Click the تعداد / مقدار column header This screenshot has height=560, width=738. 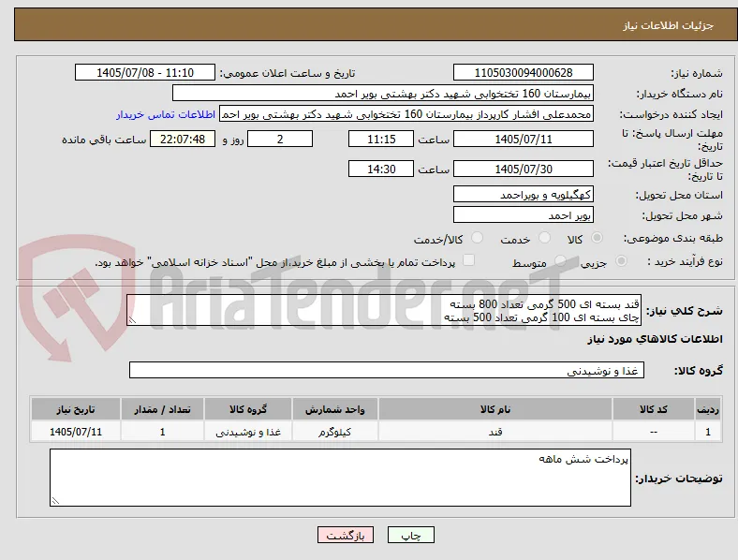click(x=162, y=409)
